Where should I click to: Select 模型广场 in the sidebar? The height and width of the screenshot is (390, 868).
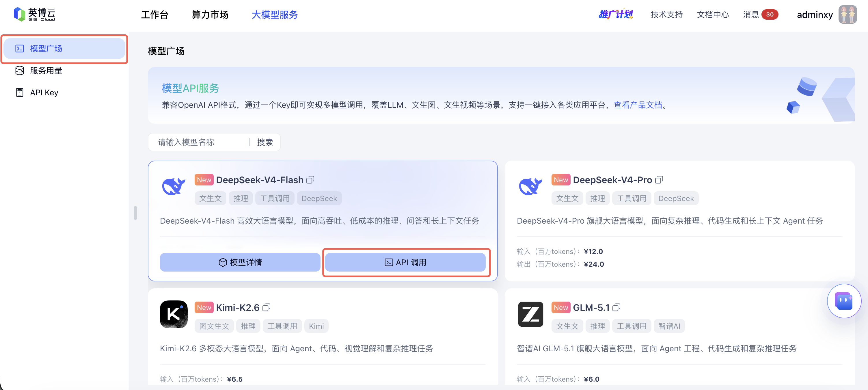[x=64, y=49]
